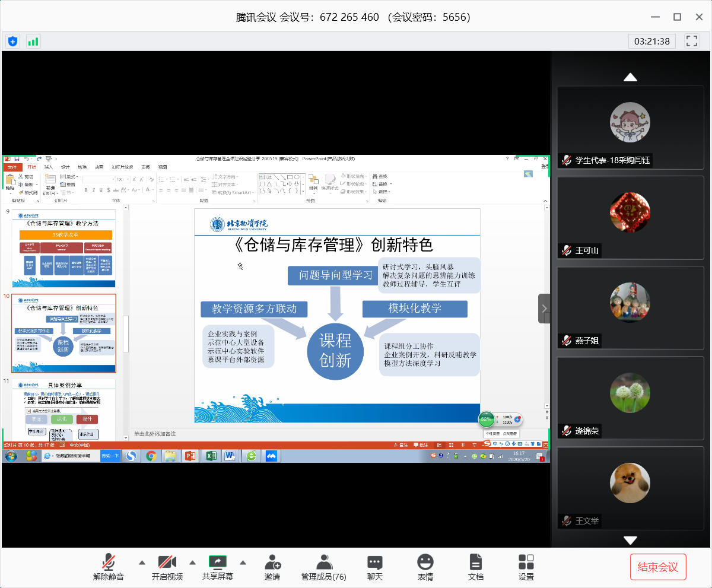
Task: Expand audio options arrow next to mute
Action: 142,562
